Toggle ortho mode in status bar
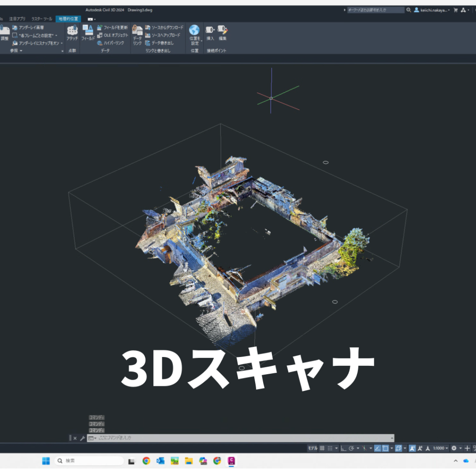The width and height of the screenshot is (476, 476). (x=344, y=448)
